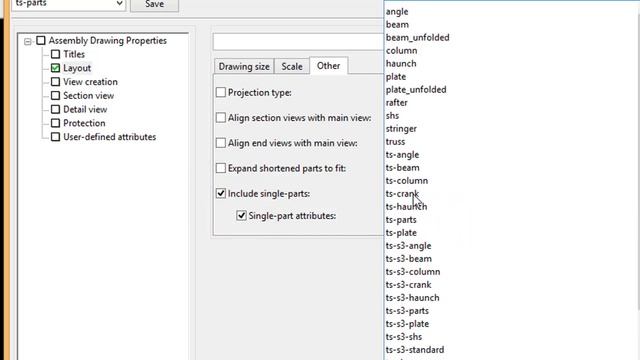The image size is (640, 360).
Task: Choose ts-s3-angle from the list
Action: point(409,246)
